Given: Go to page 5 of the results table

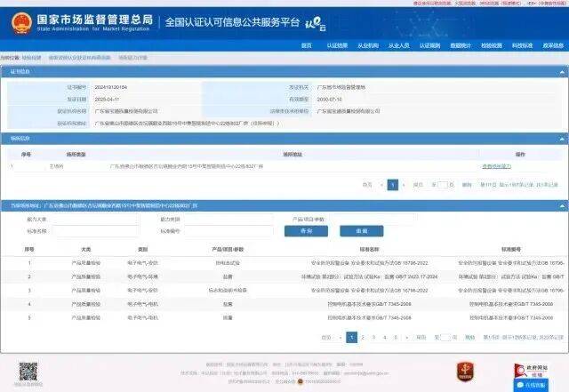Looking at the screenshot, I should pos(396,338).
